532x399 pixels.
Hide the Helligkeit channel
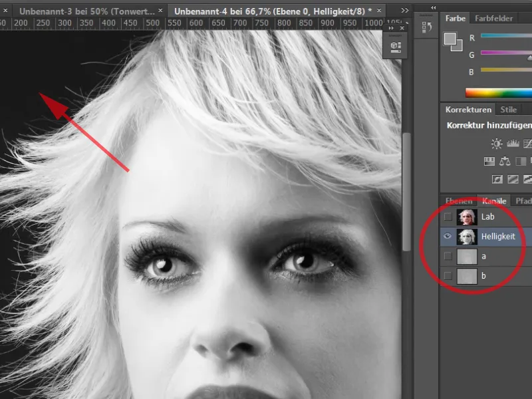(448, 236)
